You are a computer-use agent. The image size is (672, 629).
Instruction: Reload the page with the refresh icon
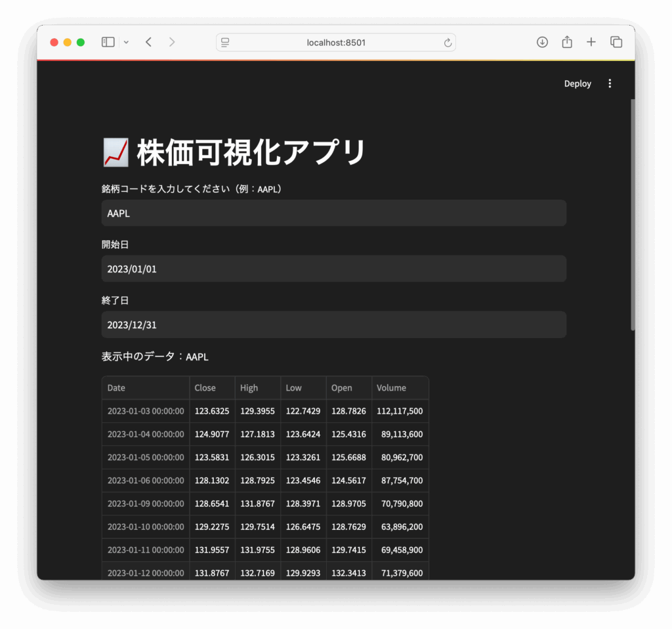(448, 43)
